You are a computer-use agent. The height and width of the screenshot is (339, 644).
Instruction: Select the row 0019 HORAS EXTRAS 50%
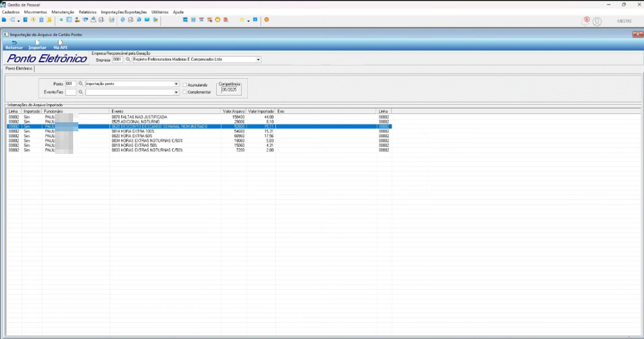(199, 146)
